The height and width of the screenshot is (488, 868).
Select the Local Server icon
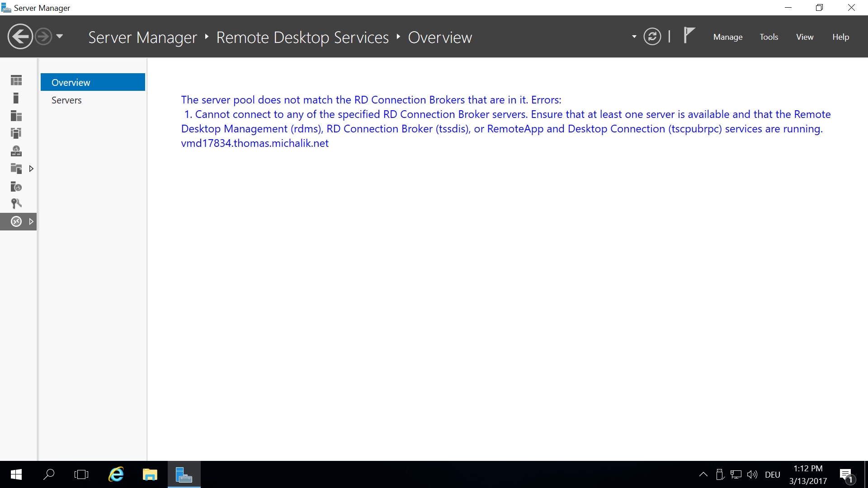click(16, 98)
